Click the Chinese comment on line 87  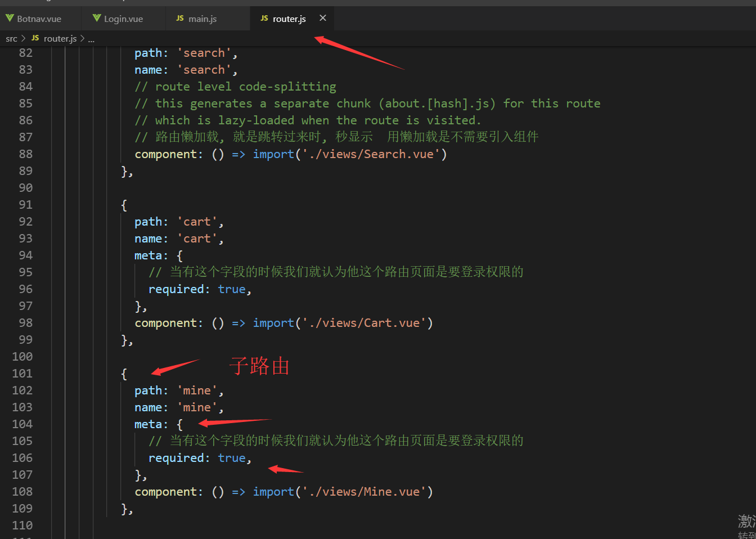point(336,137)
